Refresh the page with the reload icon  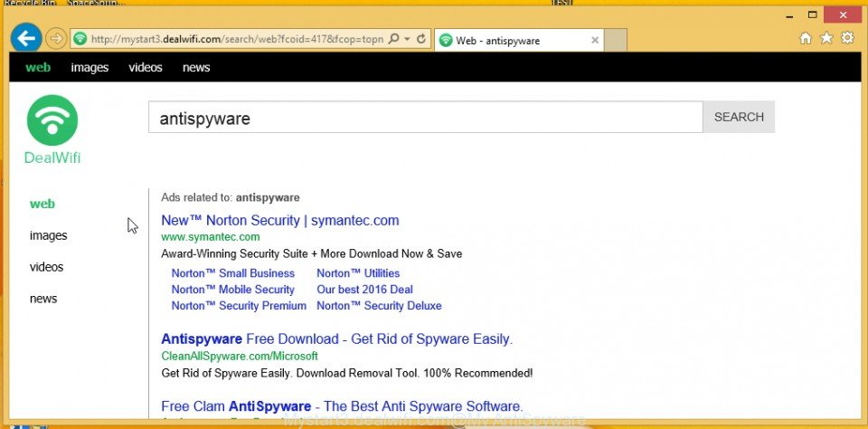pyautogui.click(x=421, y=39)
